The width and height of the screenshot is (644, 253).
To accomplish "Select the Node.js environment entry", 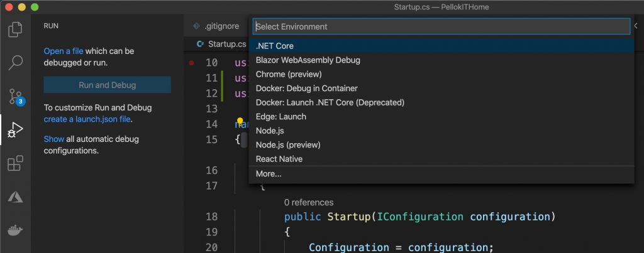I will tap(270, 131).
